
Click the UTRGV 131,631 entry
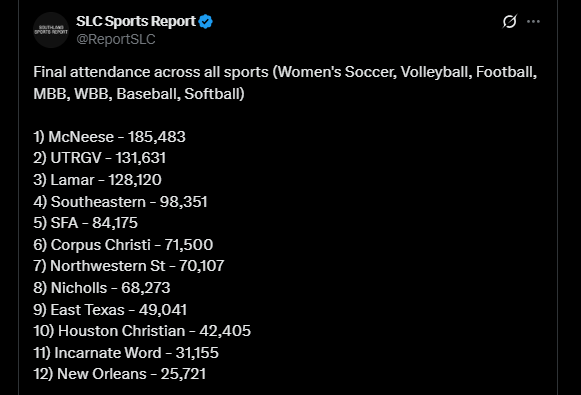click(x=99, y=158)
